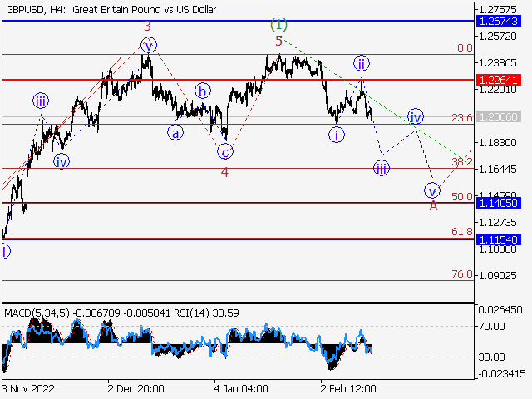
Task: Select the blue 1.11540 price label
Action: [499, 239]
